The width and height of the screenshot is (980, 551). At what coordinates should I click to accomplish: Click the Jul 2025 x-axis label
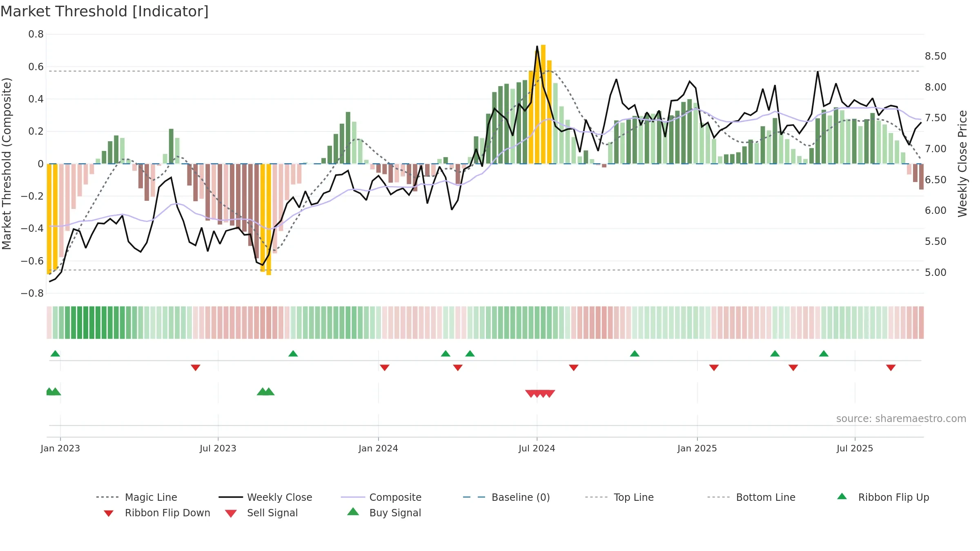tap(855, 448)
